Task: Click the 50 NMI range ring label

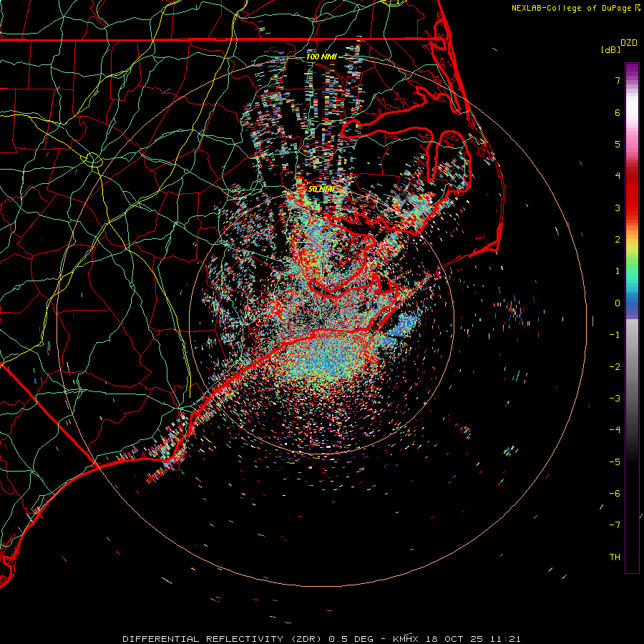Action: coord(321,190)
